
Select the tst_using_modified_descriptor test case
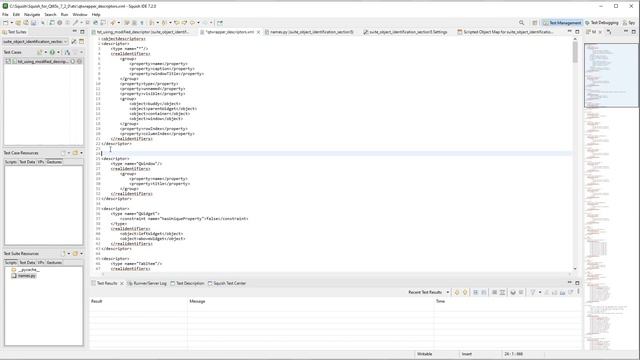43,61
